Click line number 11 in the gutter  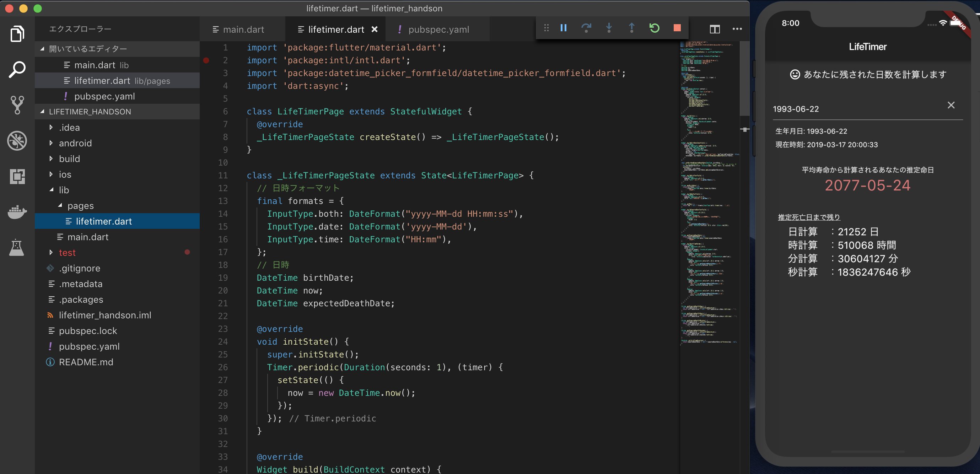pos(223,176)
